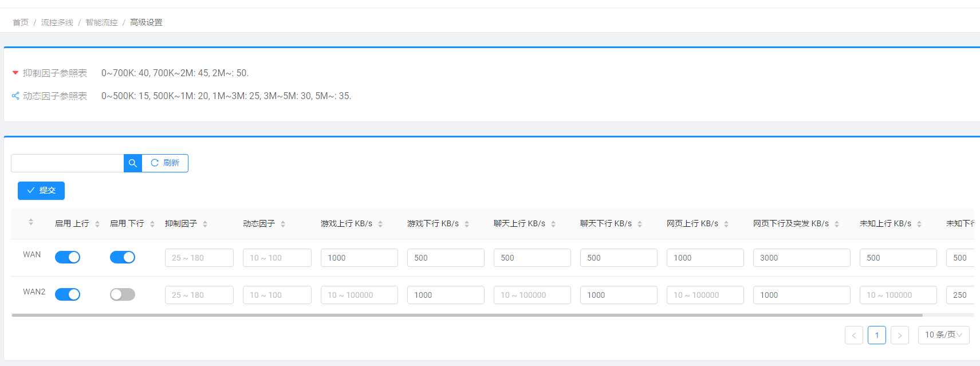Screen dimensions: 980x366
Task: Sort by 聊天下行 KB/s column icon
Action: (640, 224)
